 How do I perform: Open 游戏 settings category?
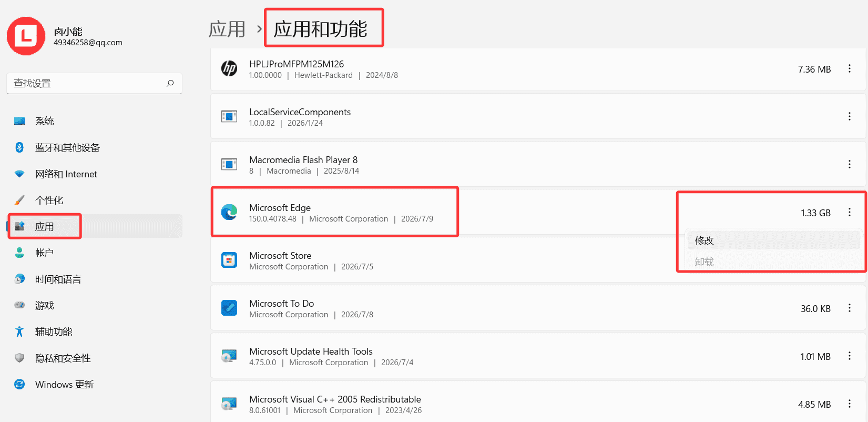click(x=95, y=305)
